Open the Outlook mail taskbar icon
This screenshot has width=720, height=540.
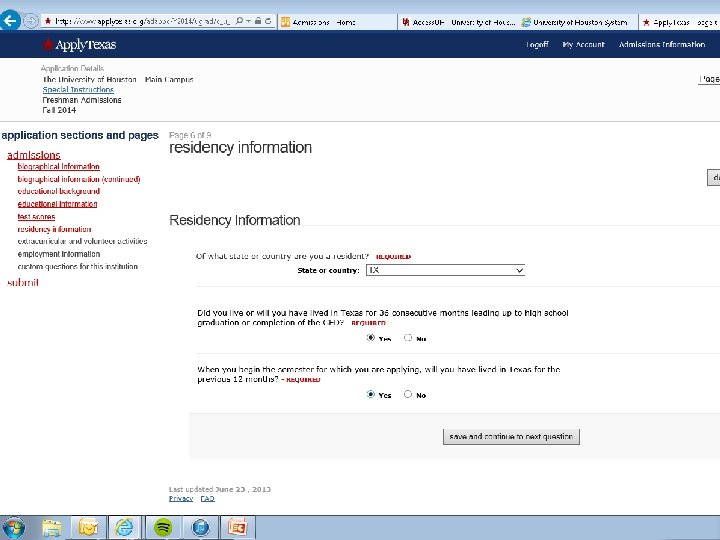[x=88, y=528]
